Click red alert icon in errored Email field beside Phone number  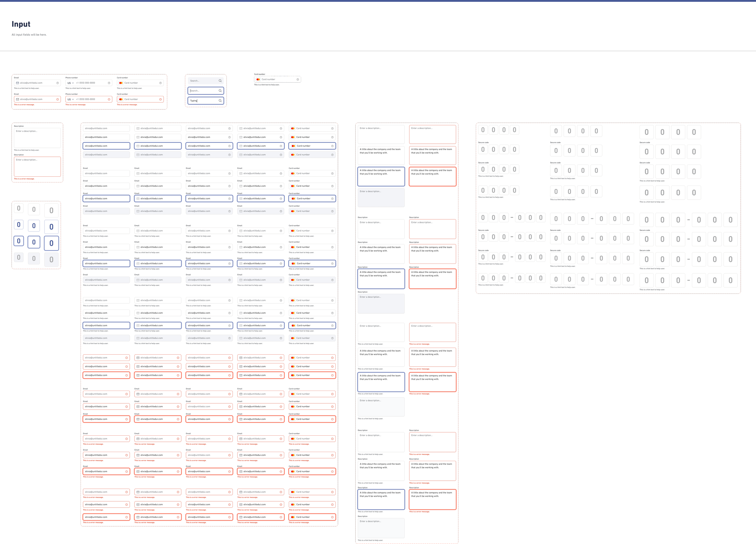(57, 100)
